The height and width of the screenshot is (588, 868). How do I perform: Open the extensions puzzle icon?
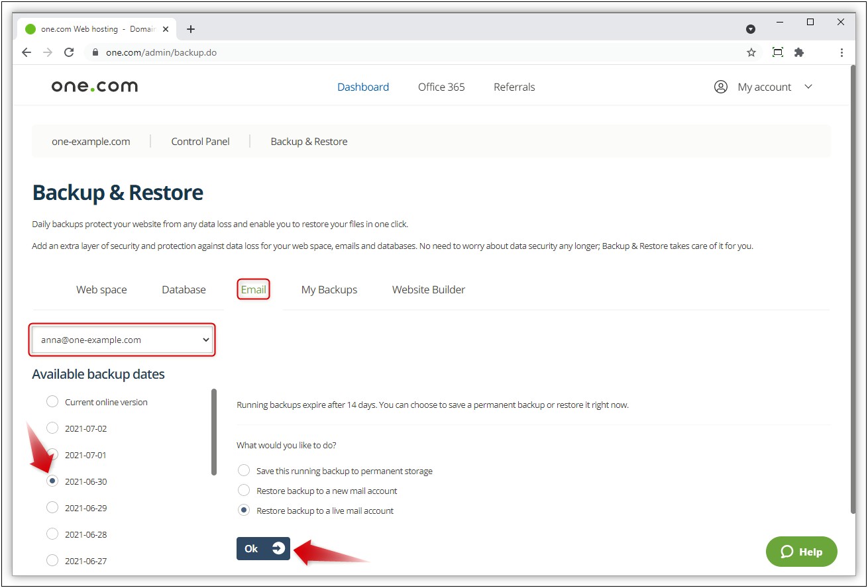(799, 52)
